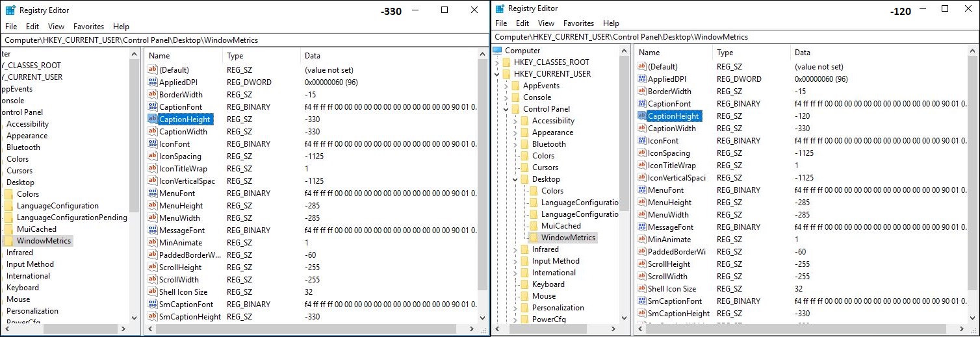980x337 pixels.
Task: Click the ab icon of IconTitleWrap in left window
Action: [153, 168]
